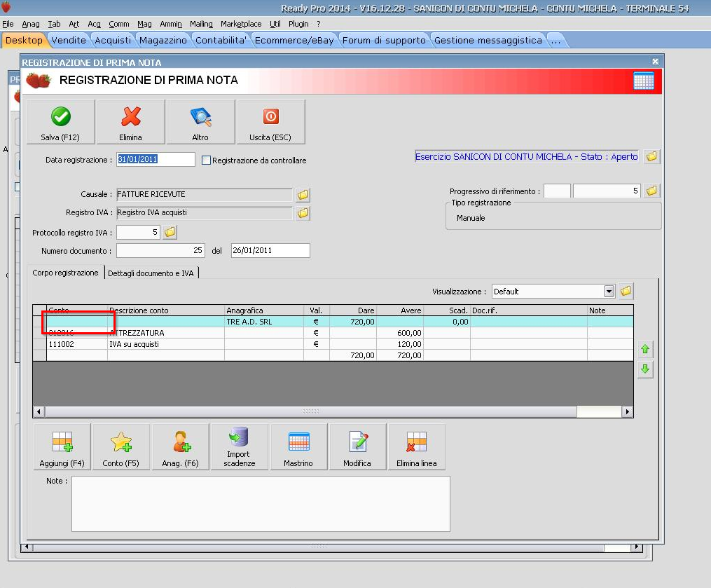
Task: Click the grid's left scroll arrow
Action: point(39,412)
